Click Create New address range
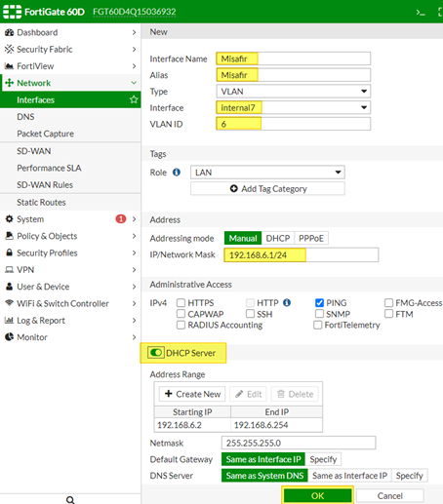The image size is (443, 504). 192,394
